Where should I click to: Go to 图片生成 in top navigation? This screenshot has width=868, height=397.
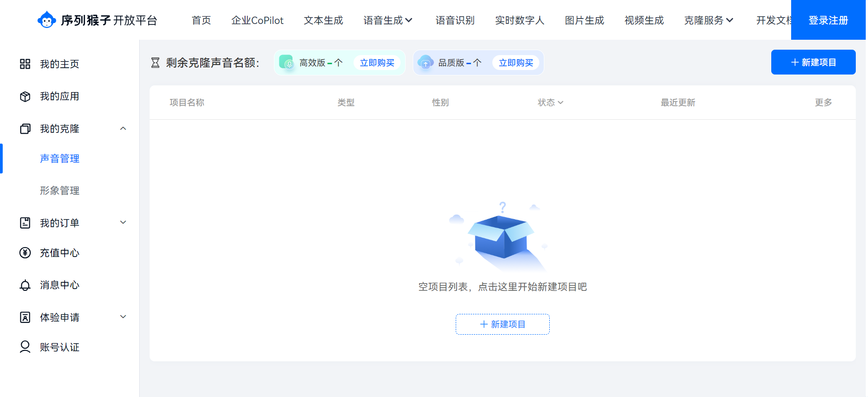pyautogui.click(x=584, y=20)
